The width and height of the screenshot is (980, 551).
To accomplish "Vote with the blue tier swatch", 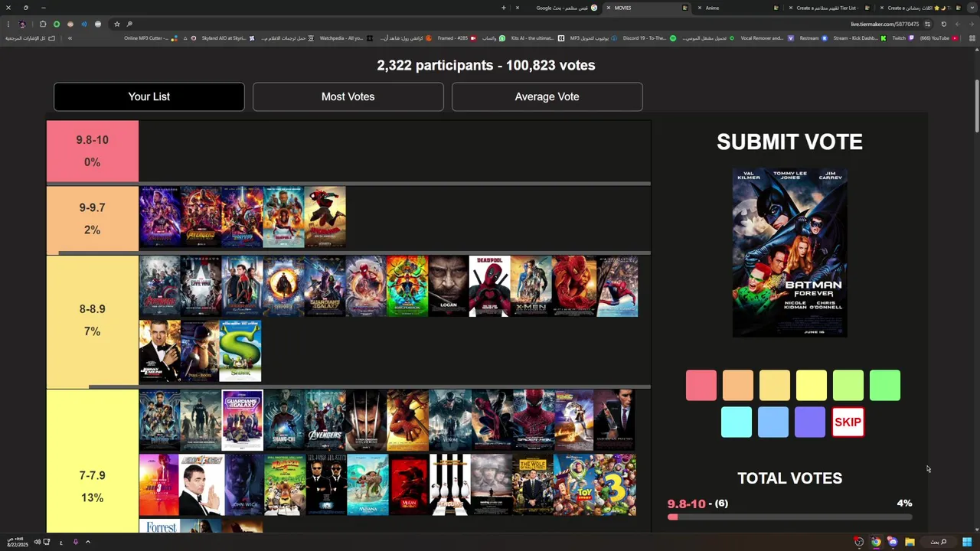I will [773, 422].
